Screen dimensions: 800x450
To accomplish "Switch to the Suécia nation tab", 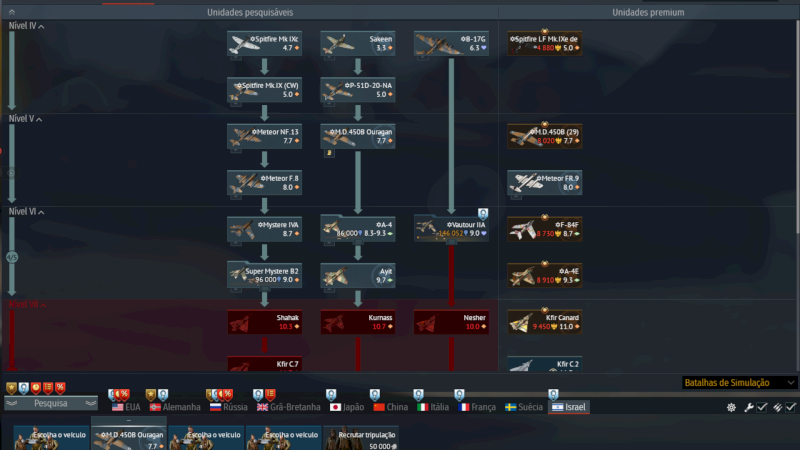I will 523,407.
